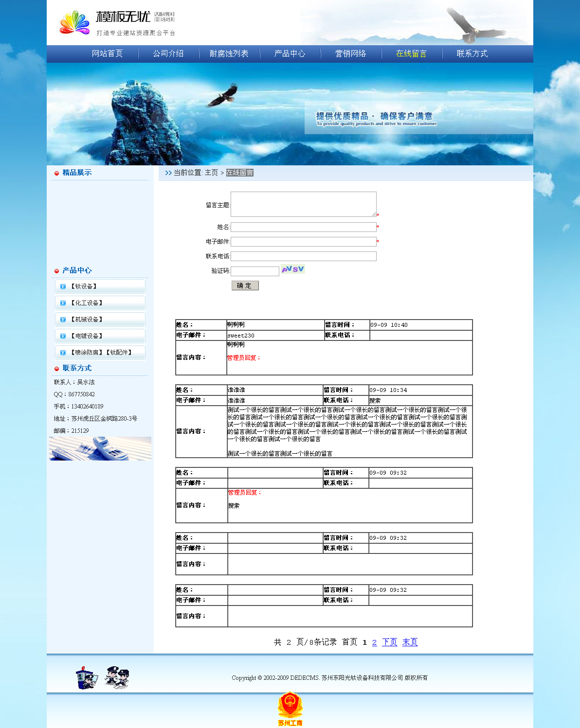
Task: Click the Suzhou industry-commerce badge icon
Action: (290, 708)
